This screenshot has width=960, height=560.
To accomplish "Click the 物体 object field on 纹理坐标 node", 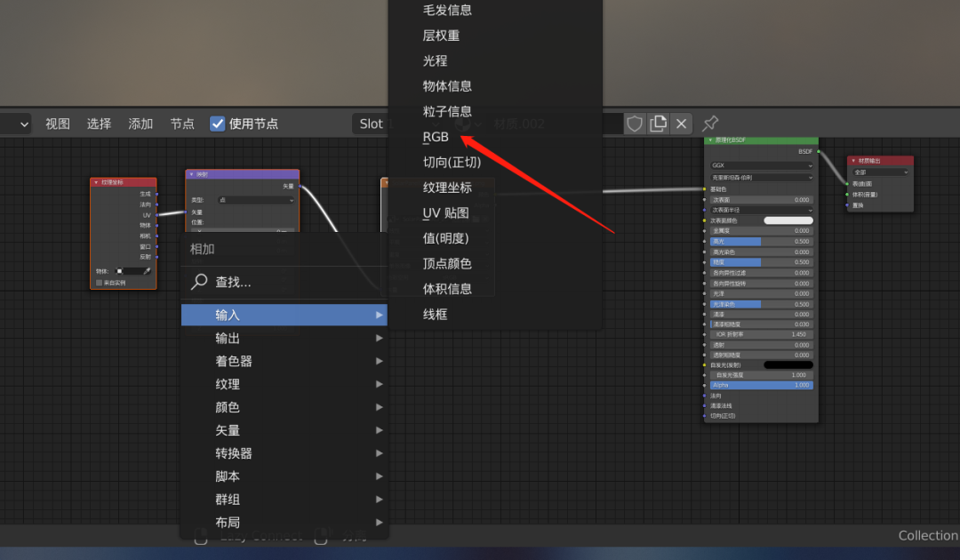I will point(132,271).
